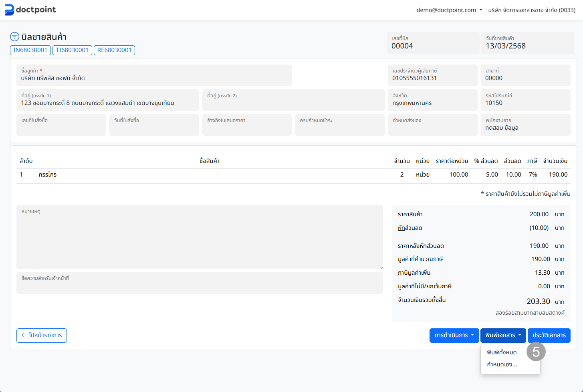Open linked document TI68030001

(72, 50)
